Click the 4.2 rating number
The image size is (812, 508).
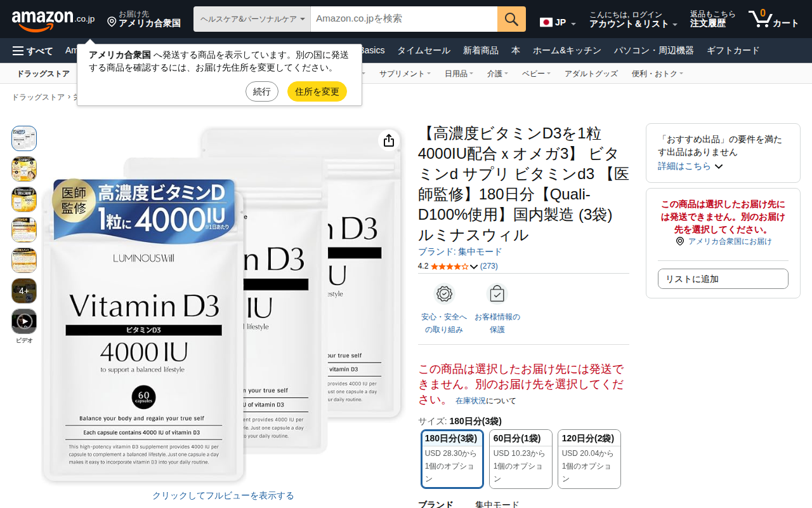point(423,266)
